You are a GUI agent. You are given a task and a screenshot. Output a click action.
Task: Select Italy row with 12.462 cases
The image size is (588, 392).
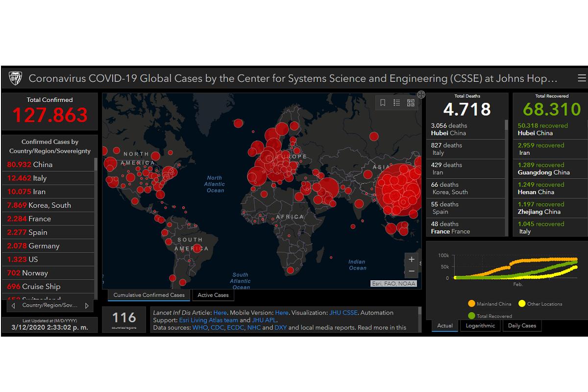coord(48,178)
